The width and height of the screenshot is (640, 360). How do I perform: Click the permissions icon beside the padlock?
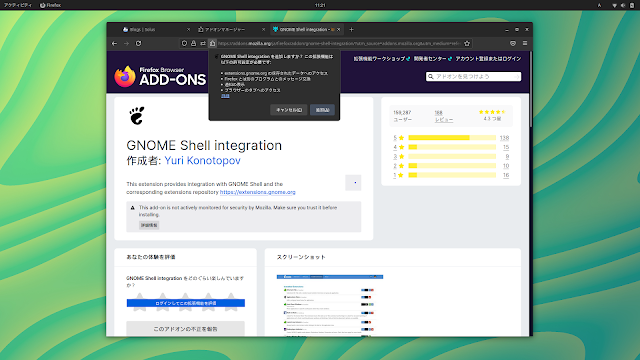click(x=203, y=43)
